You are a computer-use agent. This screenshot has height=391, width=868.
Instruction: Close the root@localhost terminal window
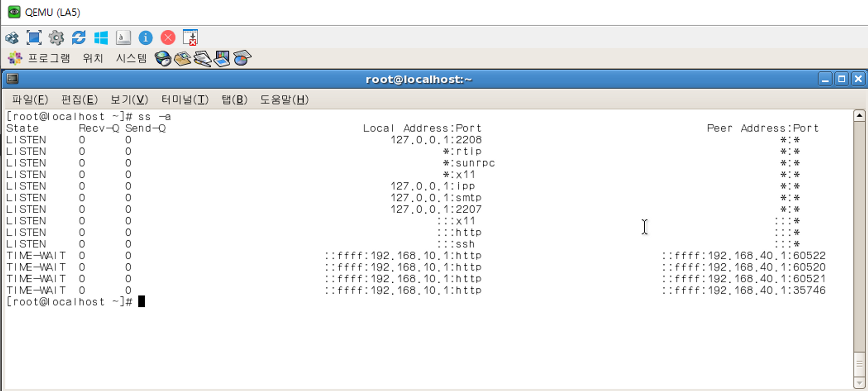click(858, 79)
